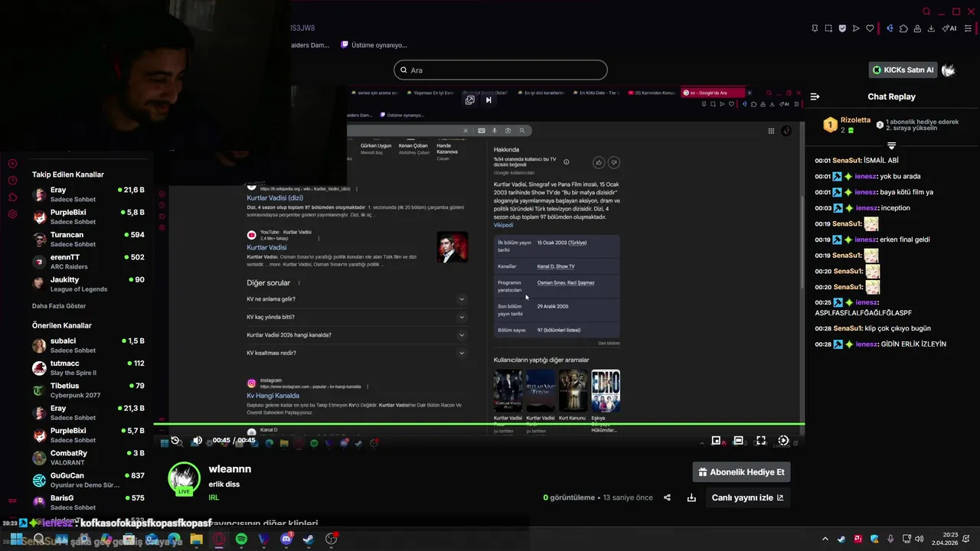Enter fullscreen in the video player
Viewport: 980px width, 551px height.
(x=760, y=440)
